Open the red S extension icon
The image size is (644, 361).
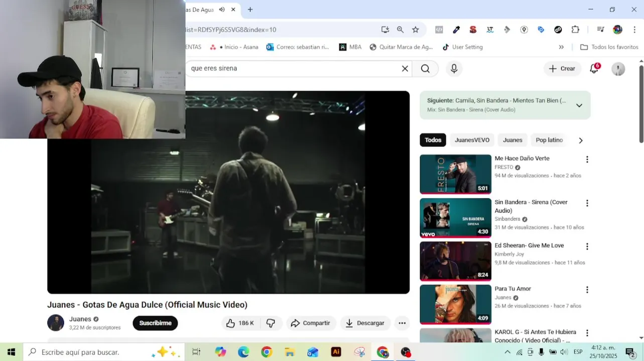473,30
